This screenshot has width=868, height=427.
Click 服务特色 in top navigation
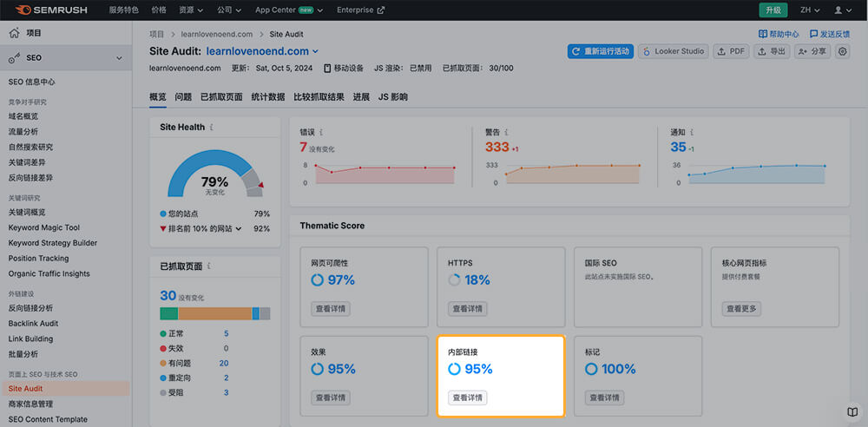point(123,10)
